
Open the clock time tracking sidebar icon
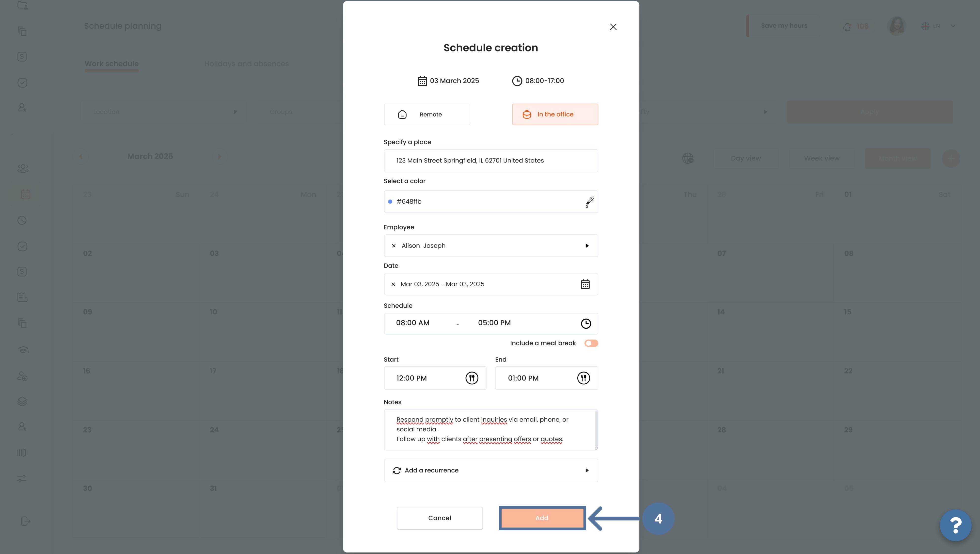coord(22,220)
